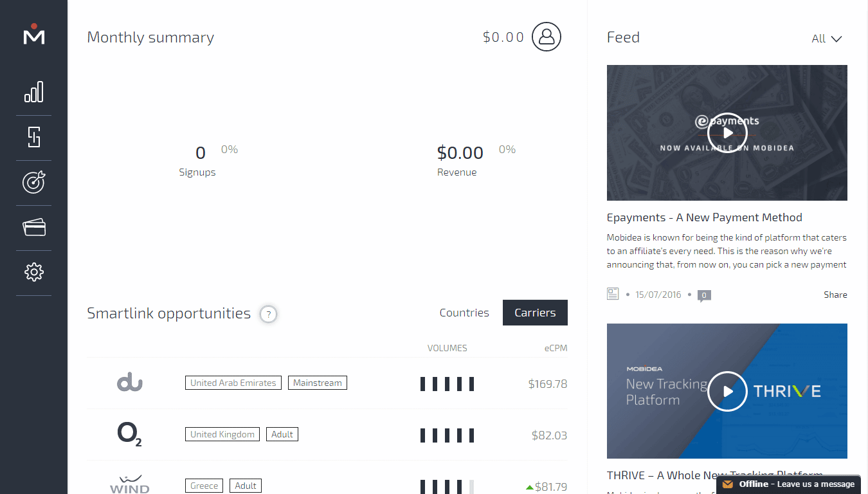The image size is (868, 494).
Task: Open Epayments - A New Payment Method article
Action: (705, 217)
